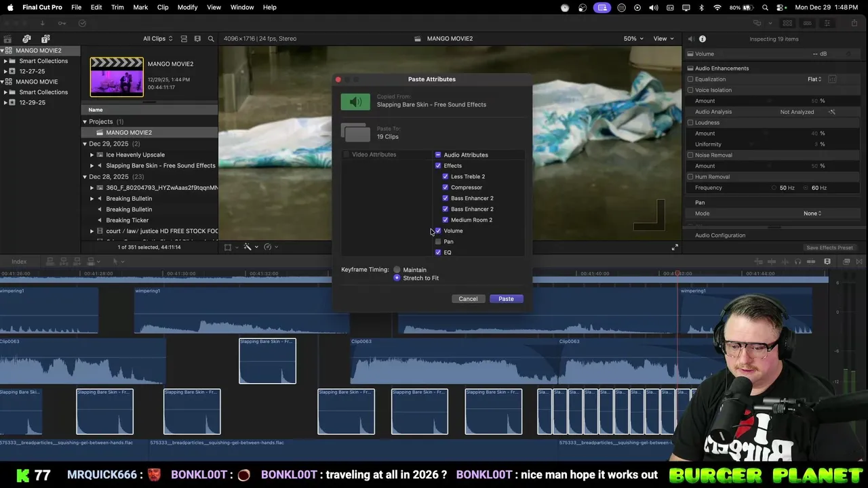Select Breaking Ticker clip in browser list
Viewport: 868px width, 488px height.
[x=127, y=220]
